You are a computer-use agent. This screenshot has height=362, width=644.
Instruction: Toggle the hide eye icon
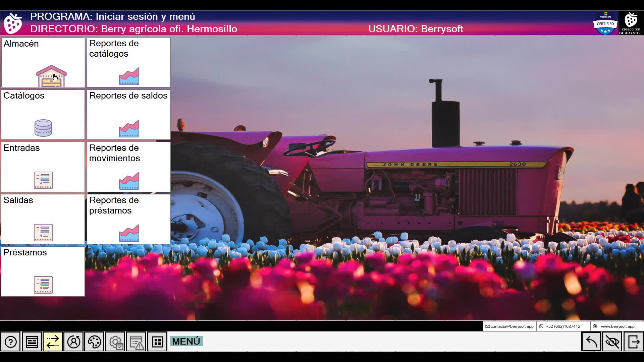coord(612,342)
